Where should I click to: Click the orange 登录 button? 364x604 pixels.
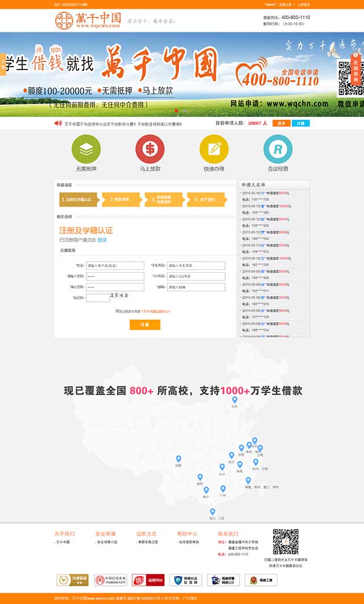pos(282,124)
